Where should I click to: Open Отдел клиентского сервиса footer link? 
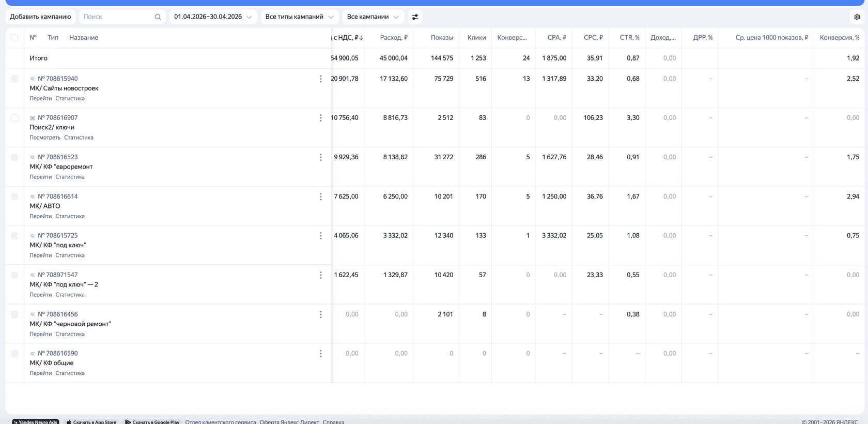click(x=221, y=422)
